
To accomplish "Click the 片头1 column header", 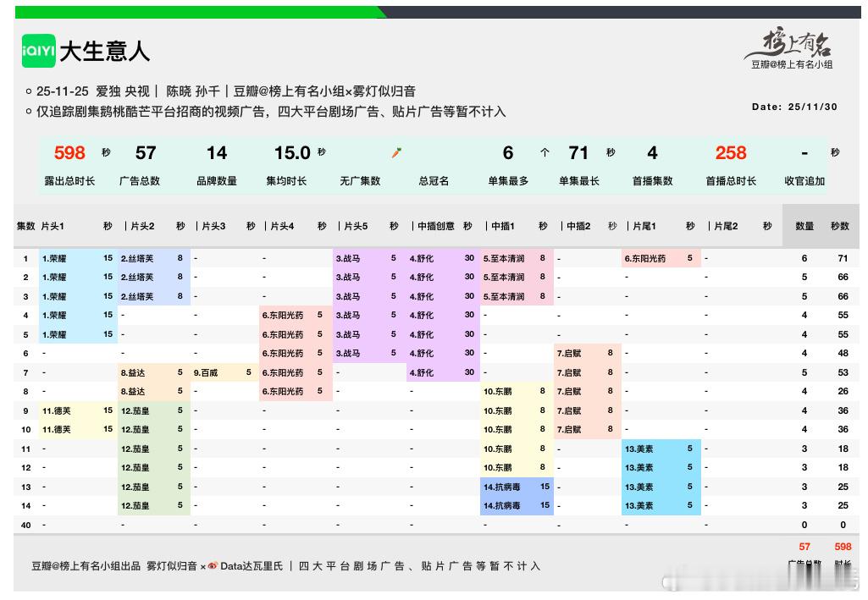I will 53,226.
